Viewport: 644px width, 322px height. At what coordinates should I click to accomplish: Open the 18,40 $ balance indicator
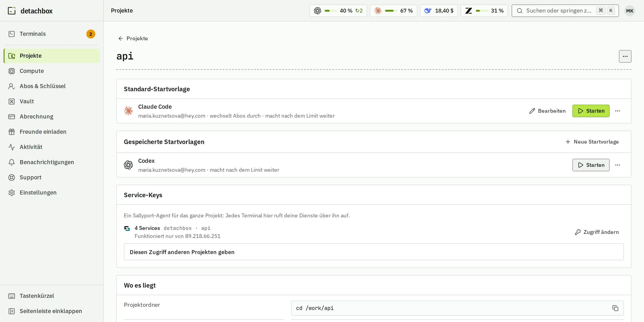[x=439, y=11]
